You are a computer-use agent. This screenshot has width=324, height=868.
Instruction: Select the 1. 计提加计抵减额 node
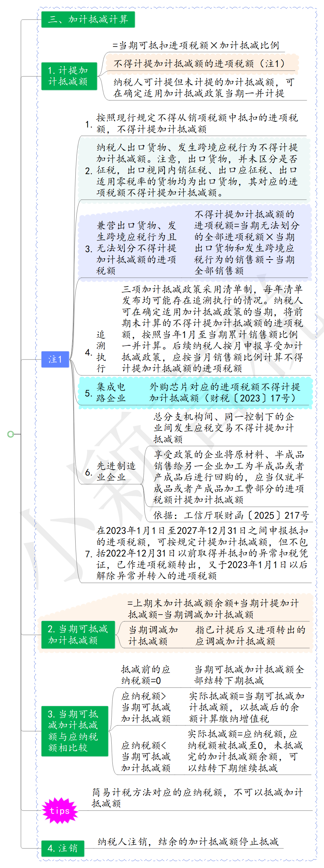(x=69, y=76)
